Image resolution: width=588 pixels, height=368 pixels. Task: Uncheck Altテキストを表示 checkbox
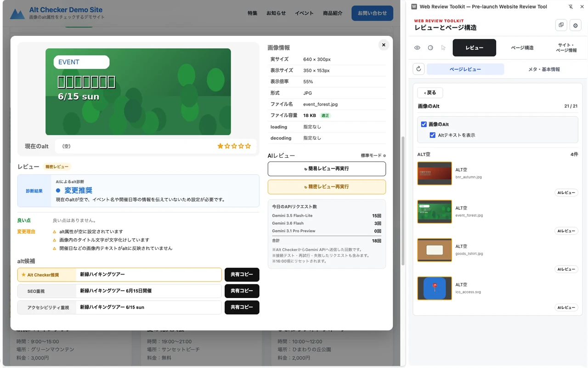(432, 135)
